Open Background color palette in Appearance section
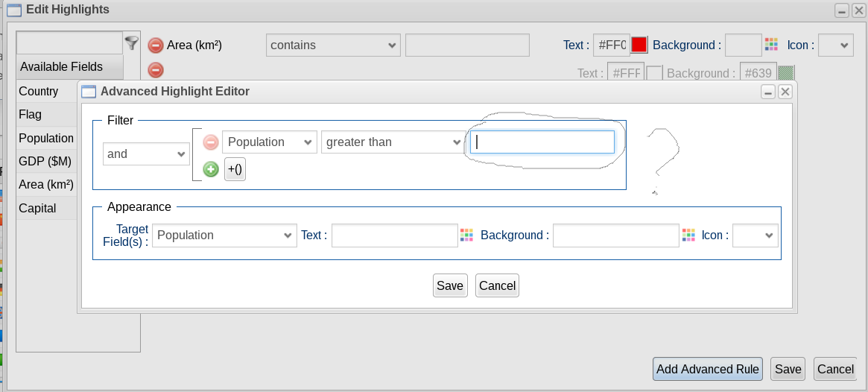 688,235
